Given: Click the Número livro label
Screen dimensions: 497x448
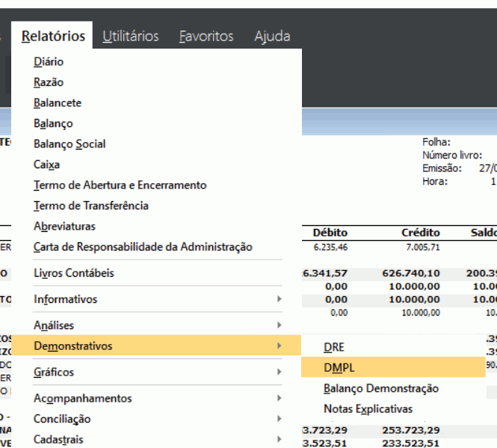Looking at the screenshot, I should pos(452,155).
